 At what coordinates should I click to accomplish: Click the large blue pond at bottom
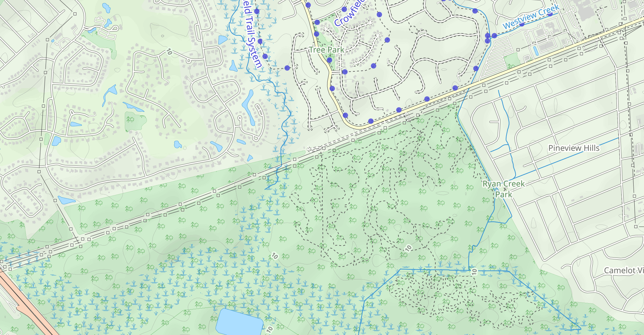tap(239, 322)
